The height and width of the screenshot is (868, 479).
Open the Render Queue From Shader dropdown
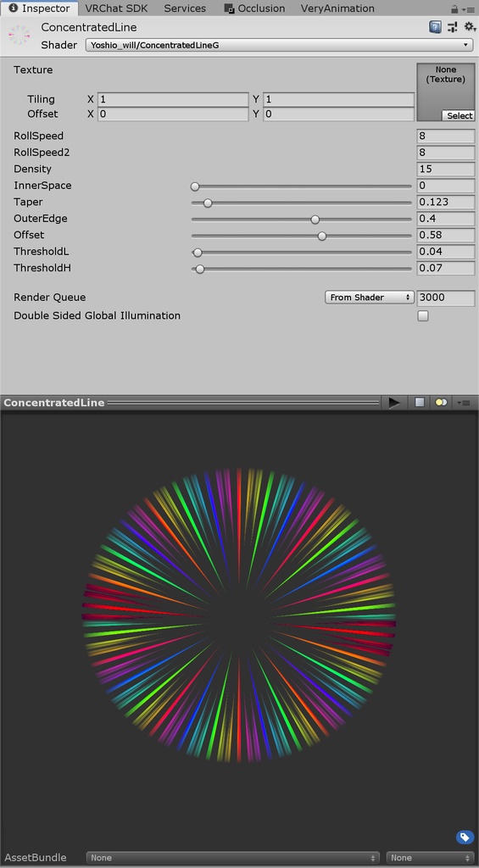[x=370, y=298]
